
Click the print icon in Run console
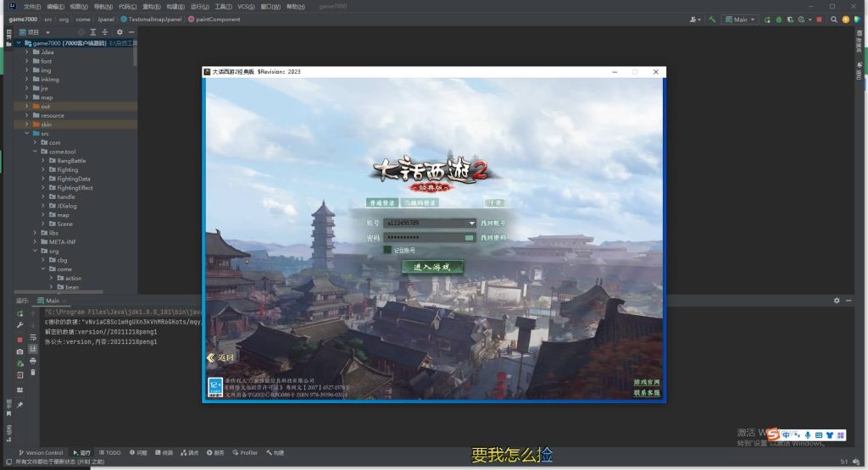point(33,361)
